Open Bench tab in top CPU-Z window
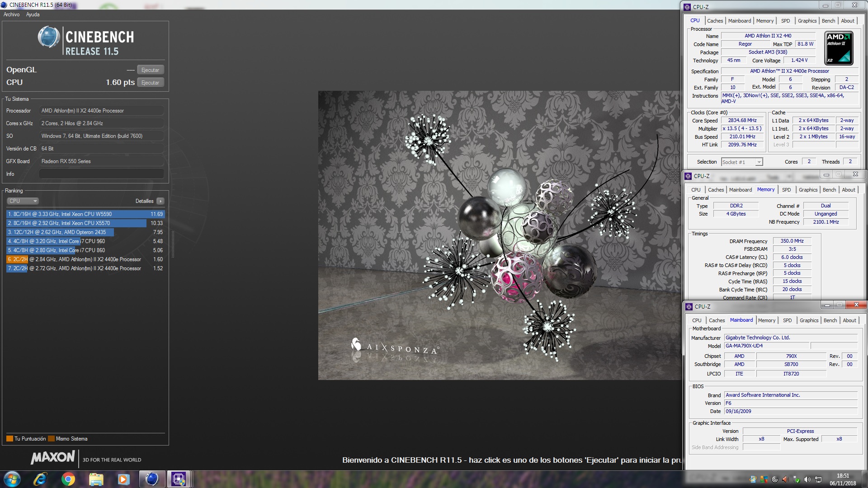The height and width of the screenshot is (488, 868). pos(828,21)
